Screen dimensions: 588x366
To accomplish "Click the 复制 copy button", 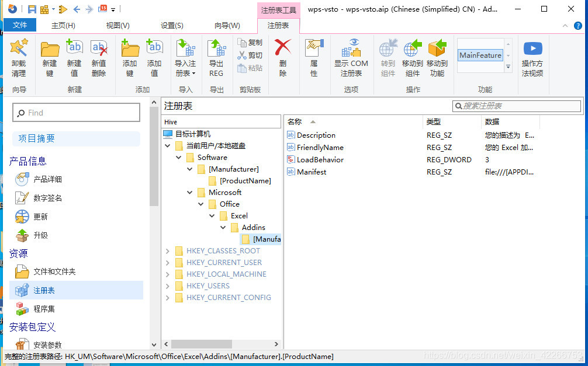I will point(250,43).
